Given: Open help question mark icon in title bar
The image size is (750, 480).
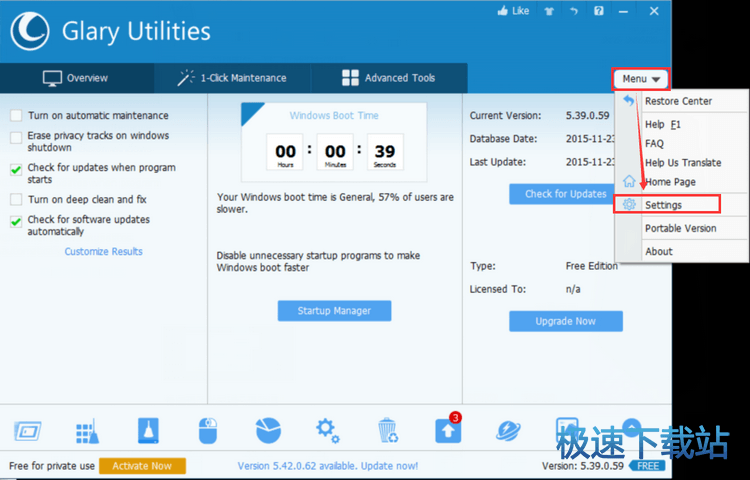Looking at the screenshot, I should click(x=599, y=11).
